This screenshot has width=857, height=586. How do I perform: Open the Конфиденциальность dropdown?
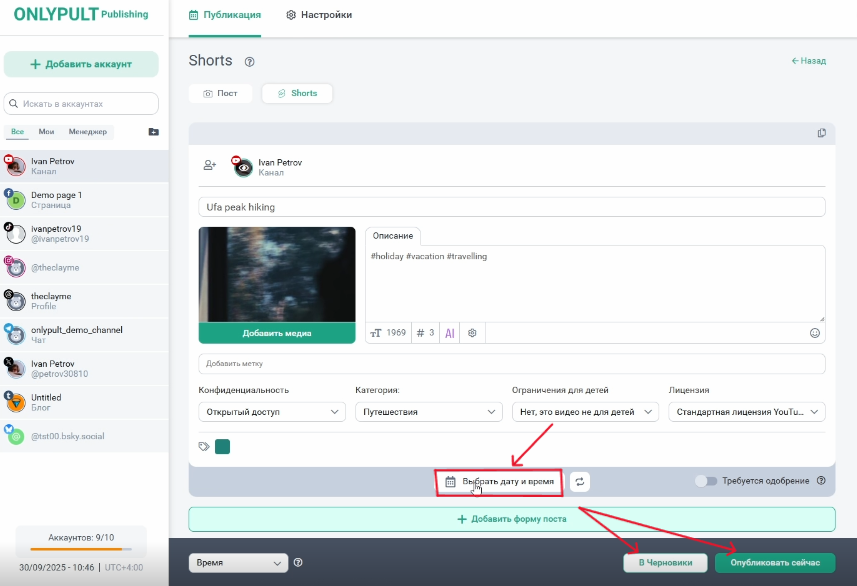272,412
